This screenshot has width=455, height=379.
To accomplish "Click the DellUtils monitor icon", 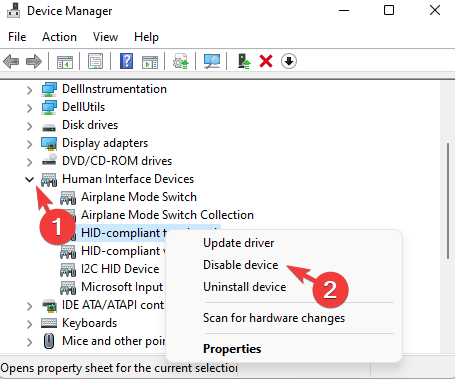I will pos(49,107).
